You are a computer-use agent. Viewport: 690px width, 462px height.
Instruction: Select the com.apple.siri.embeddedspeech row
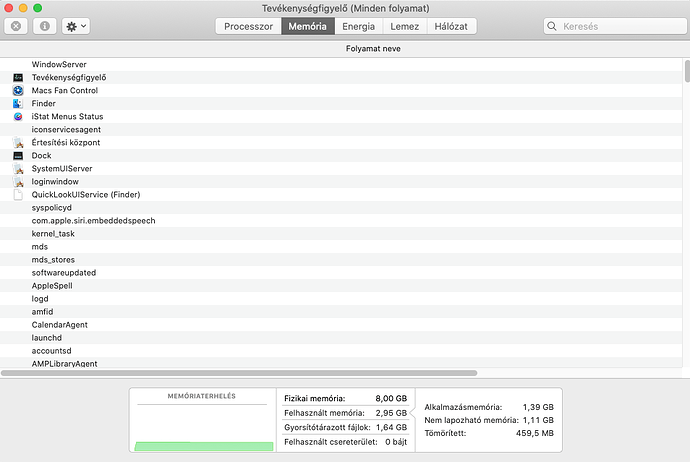(x=341, y=221)
